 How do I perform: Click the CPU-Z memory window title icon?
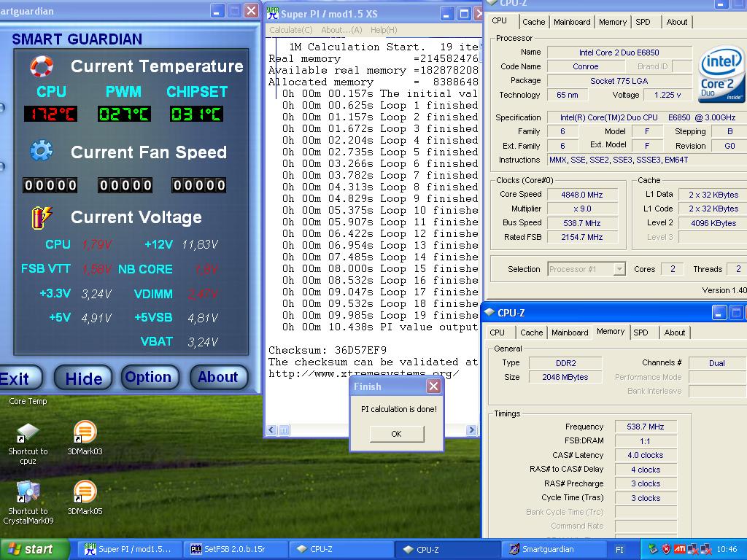489,312
